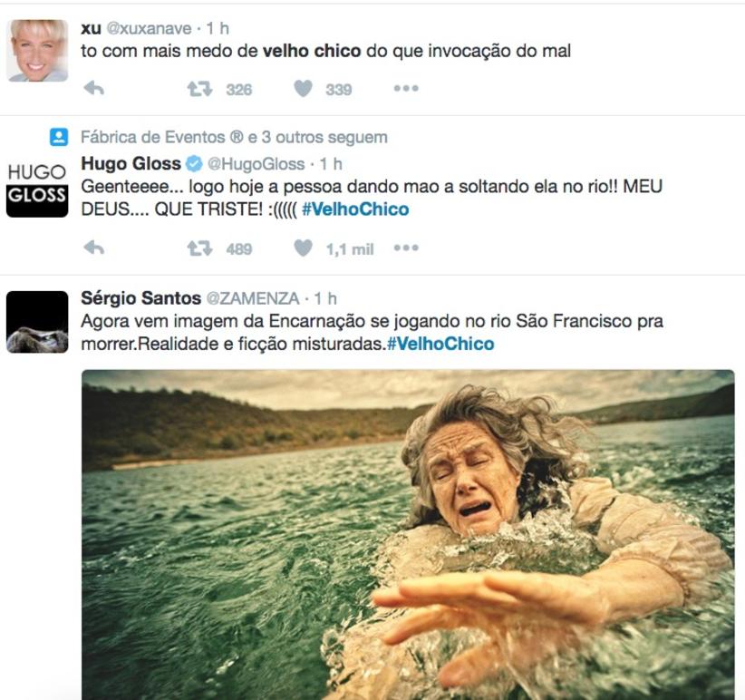Screen dimensions: 745x700
Task: Open the Hugo Gloss logo avatar
Action: tap(37, 186)
